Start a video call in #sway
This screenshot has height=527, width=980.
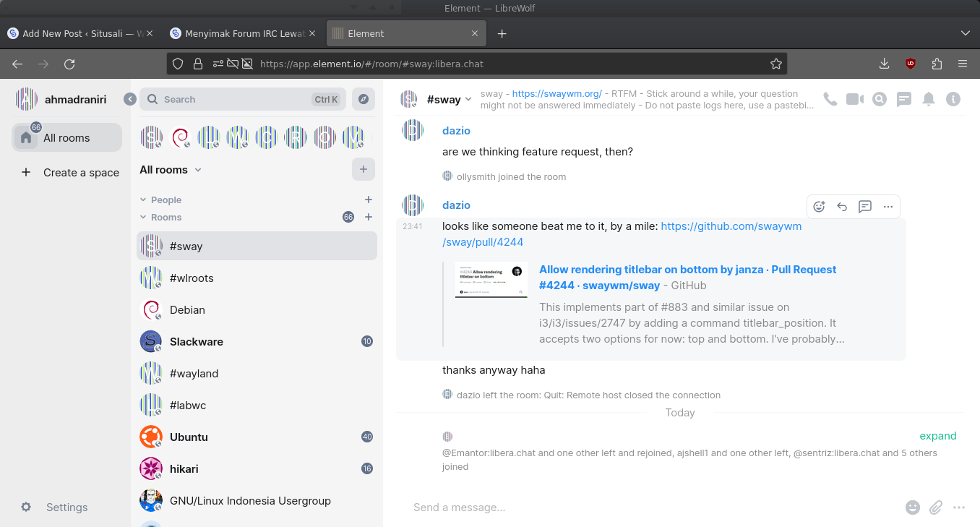point(855,99)
